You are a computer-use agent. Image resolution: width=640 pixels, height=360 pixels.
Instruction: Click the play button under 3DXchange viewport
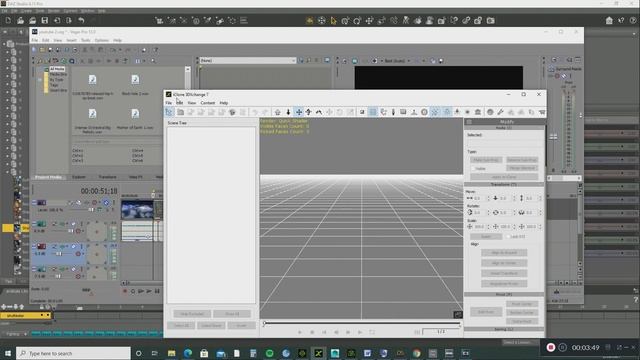pos(300,332)
